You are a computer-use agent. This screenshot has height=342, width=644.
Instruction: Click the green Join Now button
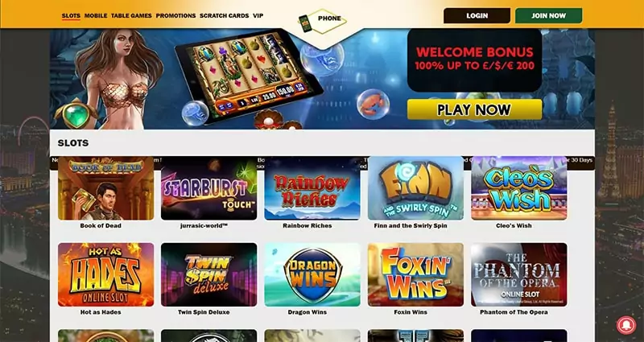click(549, 15)
